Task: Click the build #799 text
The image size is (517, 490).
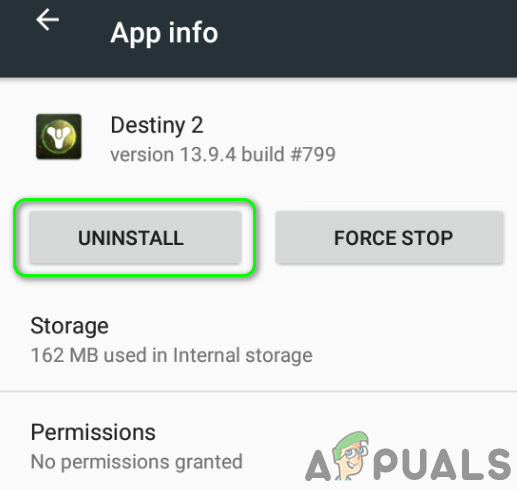Action: click(x=288, y=154)
